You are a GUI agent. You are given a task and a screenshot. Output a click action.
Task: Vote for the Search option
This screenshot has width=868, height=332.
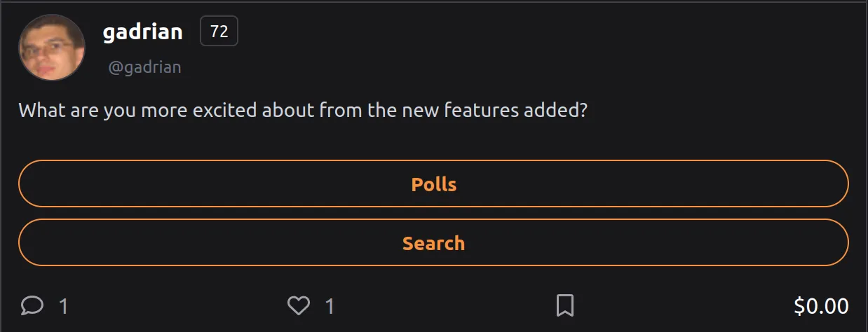pos(433,242)
